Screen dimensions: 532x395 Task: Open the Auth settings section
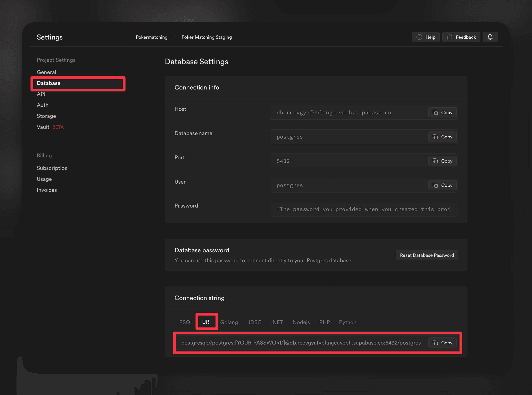(x=42, y=105)
